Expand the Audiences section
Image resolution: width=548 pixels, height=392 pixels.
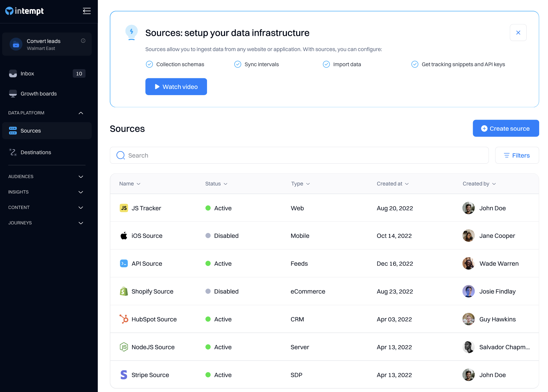click(x=81, y=177)
